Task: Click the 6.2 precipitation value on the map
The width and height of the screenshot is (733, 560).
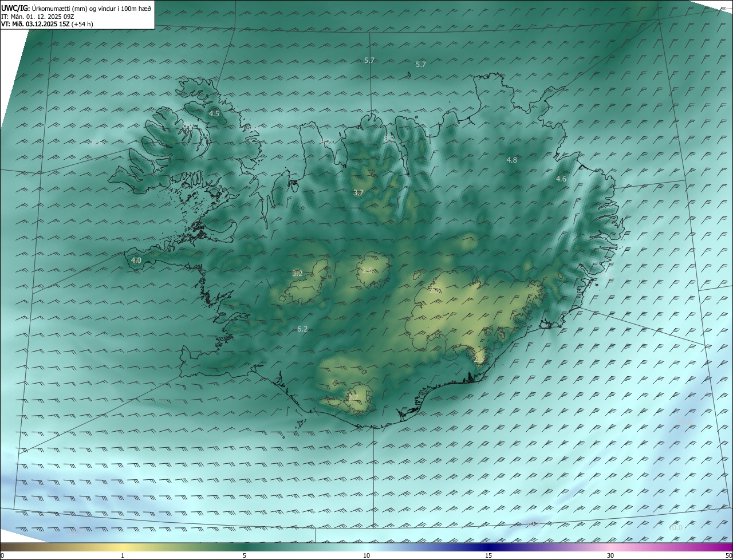Action: coord(303,329)
